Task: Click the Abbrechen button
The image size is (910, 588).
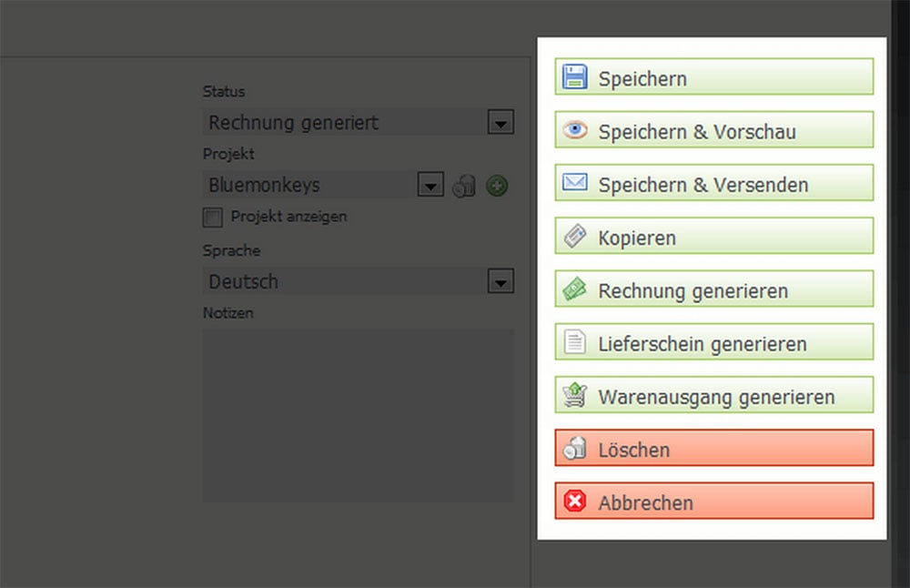Action: point(713,501)
